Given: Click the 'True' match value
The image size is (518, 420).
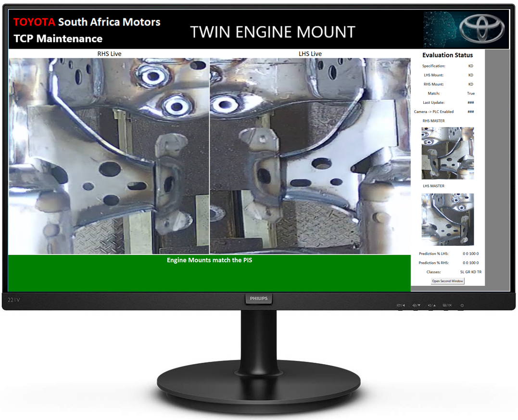Looking at the screenshot, I should [x=471, y=93].
